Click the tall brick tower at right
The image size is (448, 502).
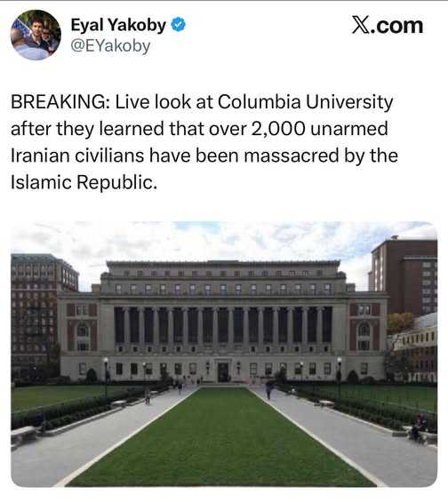pos(404,277)
